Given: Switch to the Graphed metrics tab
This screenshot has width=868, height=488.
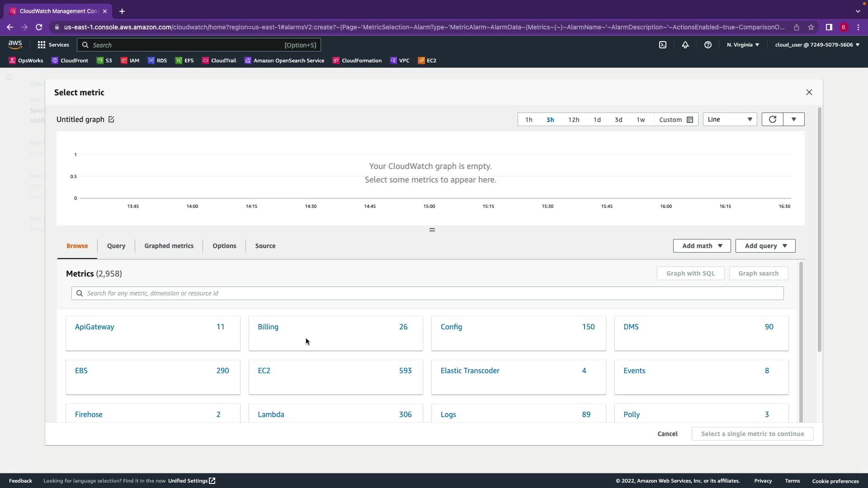Looking at the screenshot, I should coord(169,246).
